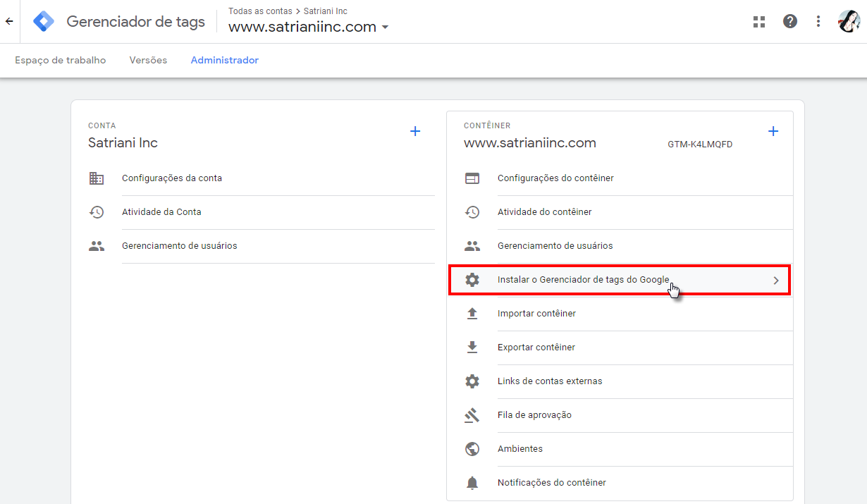Open Ambientes via the globe icon
This screenshot has width=867, height=504.
pyautogui.click(x=472, y=448)
